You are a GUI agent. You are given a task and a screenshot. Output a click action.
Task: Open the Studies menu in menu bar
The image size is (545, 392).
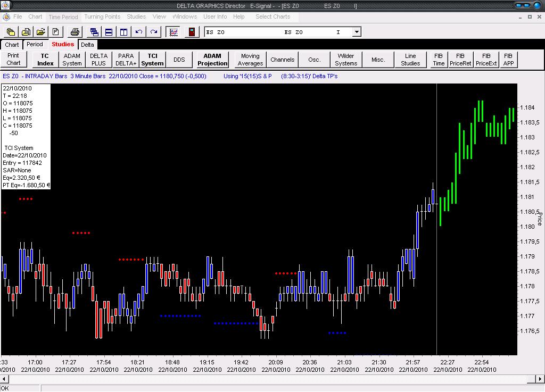coord(136,16)
